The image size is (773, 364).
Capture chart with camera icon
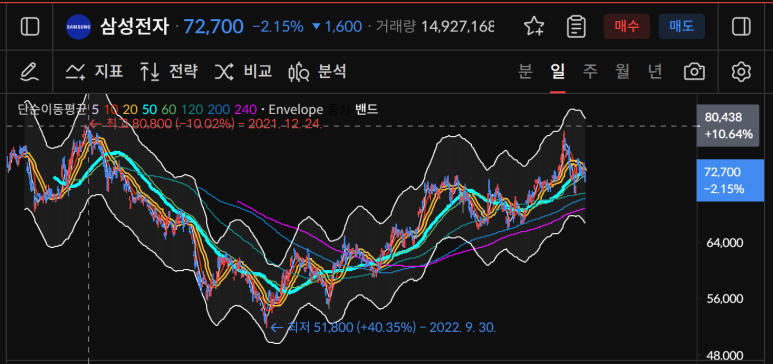tap(694, 72)
